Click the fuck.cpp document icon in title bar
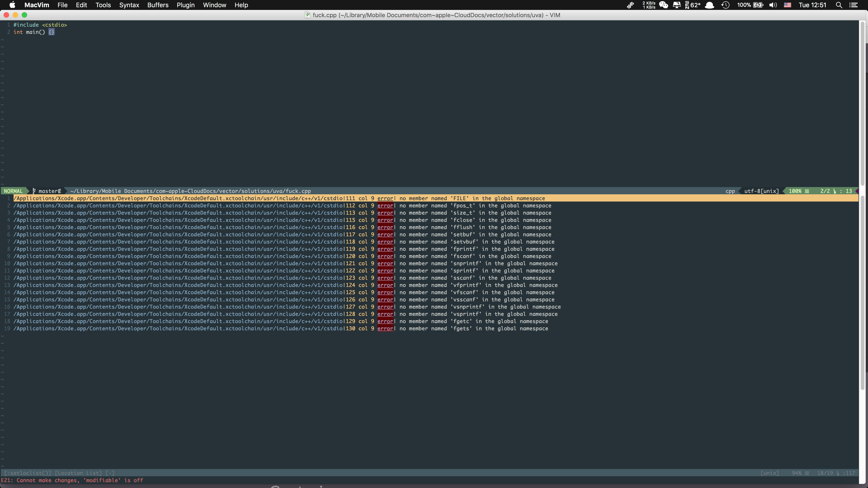This screenshot has height=488, width=868. (307, 15)
